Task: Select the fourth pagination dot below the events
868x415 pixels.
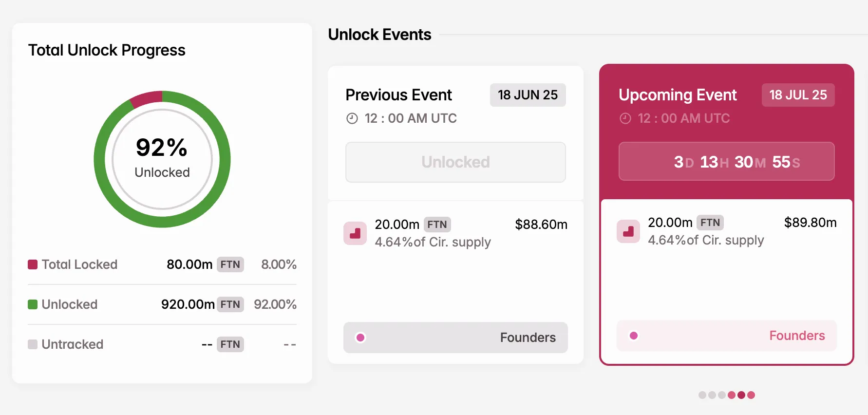Action: coord(732,395)
